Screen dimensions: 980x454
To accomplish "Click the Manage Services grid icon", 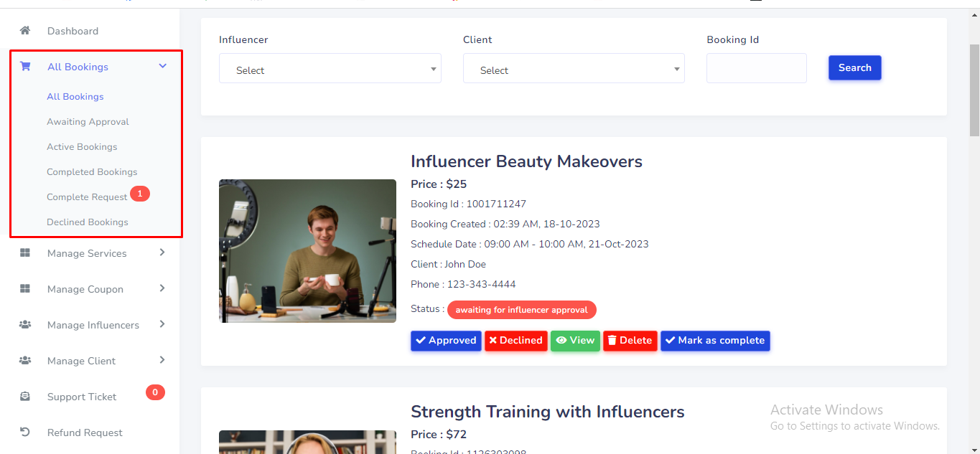I will (x=25, y=253).
